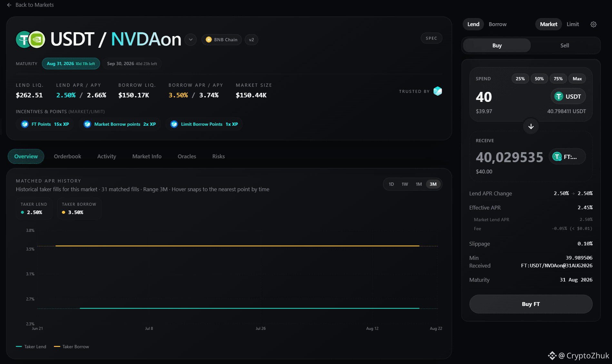Click the teal Taker Lend chart line

pyautogui.click(x=250, y=308)
